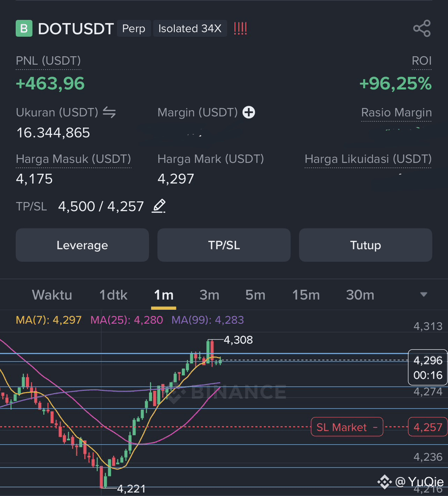
Task: Tap the share icon at top right
Action: (x=422, y=29)
